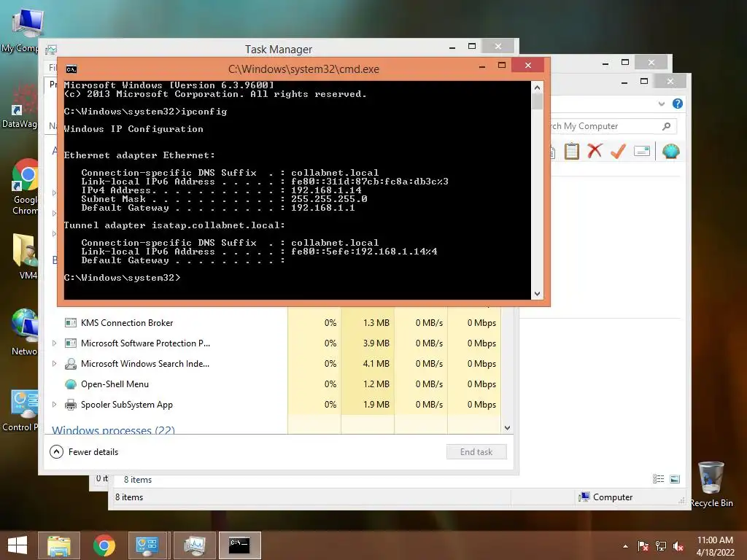Click the Spooler SubSystem 1.9 MB memory cell

(x=368, y=405)
